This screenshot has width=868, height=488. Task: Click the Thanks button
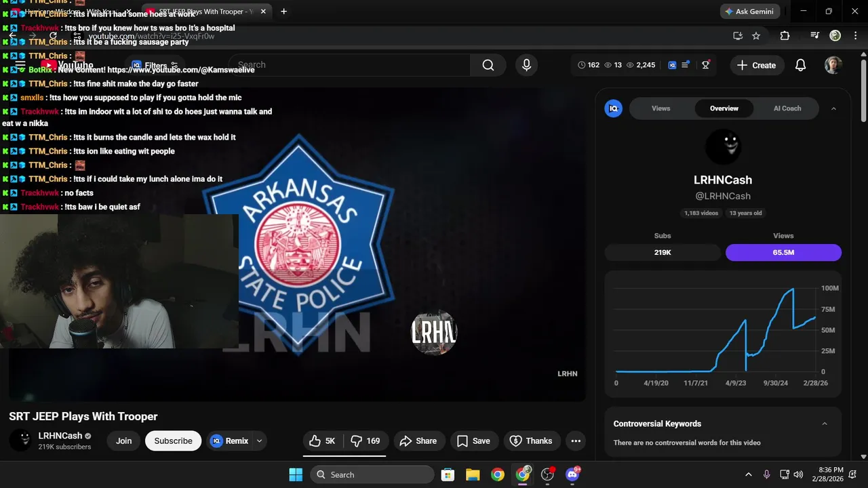[531, 441]
